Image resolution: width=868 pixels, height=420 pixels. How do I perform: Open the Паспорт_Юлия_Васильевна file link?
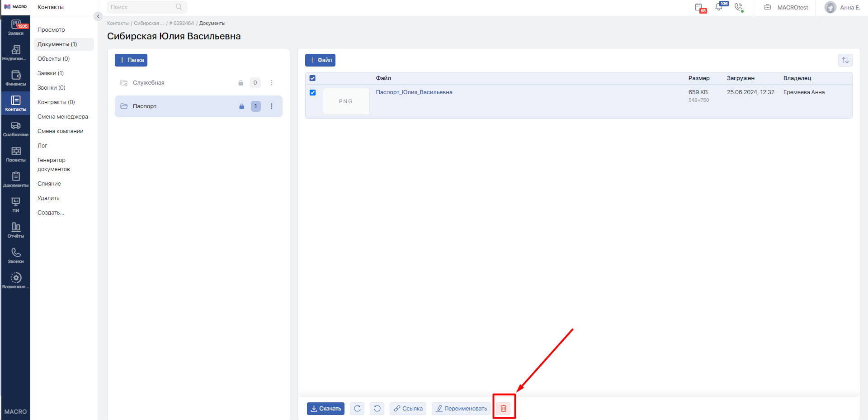coord(414,92)
